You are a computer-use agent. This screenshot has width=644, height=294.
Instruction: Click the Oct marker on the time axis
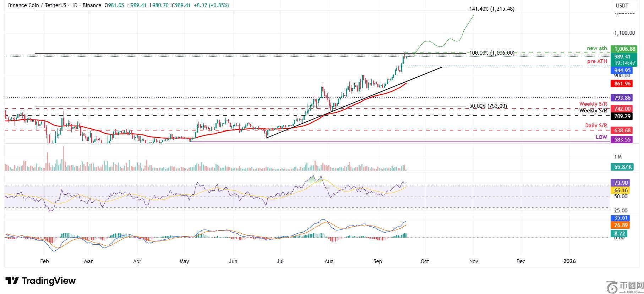click(x=425, y=261)
